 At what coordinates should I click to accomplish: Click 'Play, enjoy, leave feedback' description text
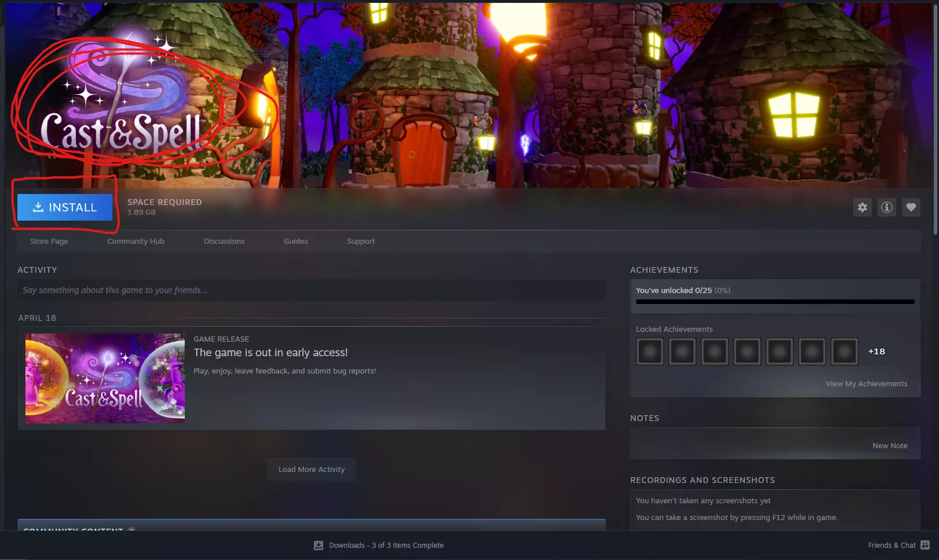pyautogui.click(x=284, y=371)
